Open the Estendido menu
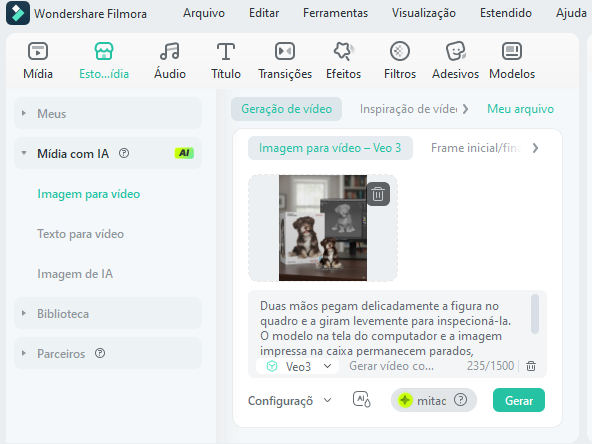 [x=506, y=13]
